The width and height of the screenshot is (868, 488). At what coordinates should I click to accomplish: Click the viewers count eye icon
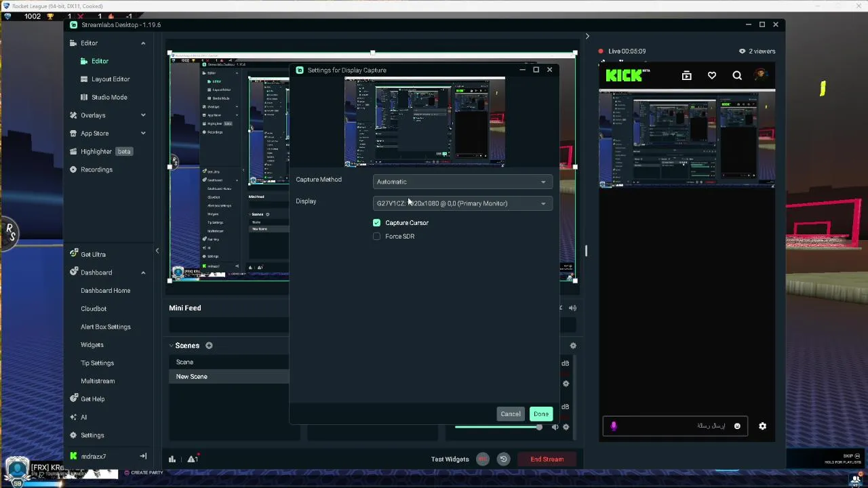(743, 52)
